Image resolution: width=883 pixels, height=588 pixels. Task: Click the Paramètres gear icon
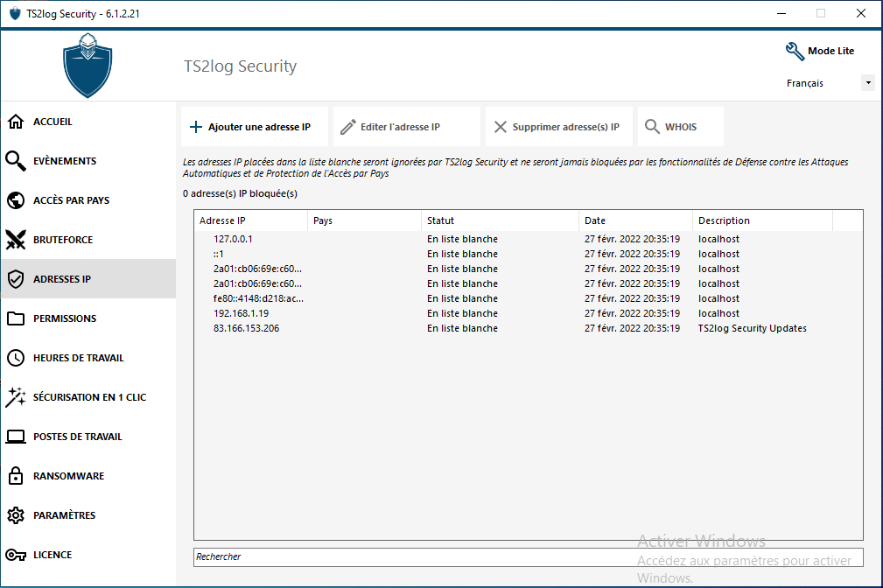[16, 515]
